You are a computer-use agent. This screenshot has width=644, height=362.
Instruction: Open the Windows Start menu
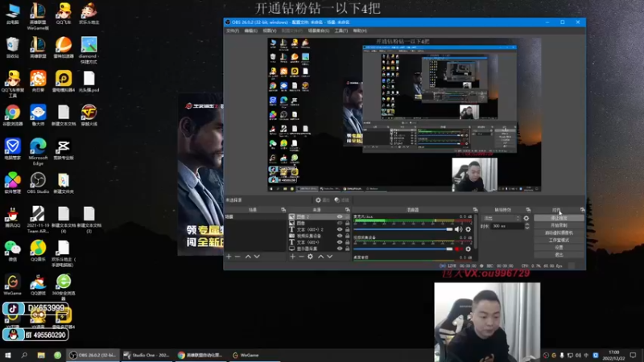[8, 355]
